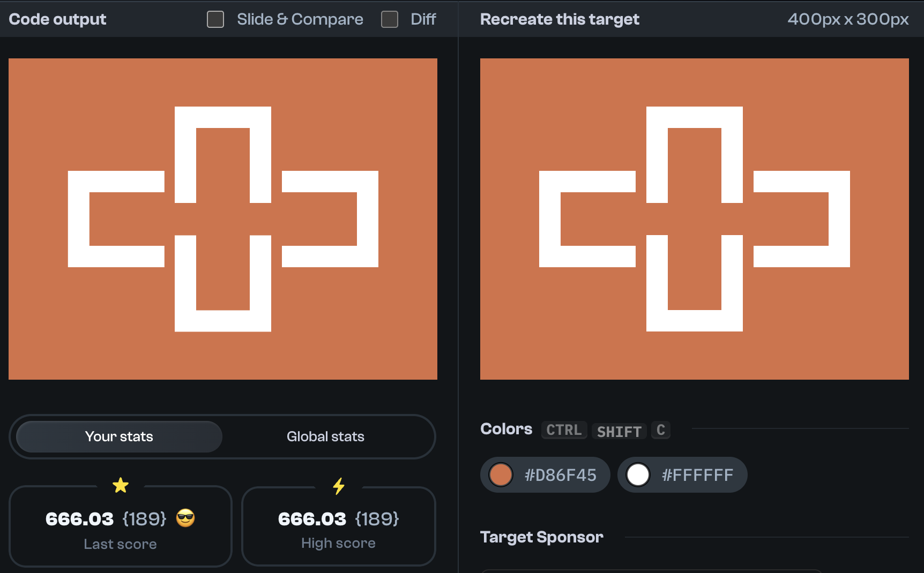Screen dimensions: 924x573
Task: Click the star icon above Last score
Action: pos(121,485)
